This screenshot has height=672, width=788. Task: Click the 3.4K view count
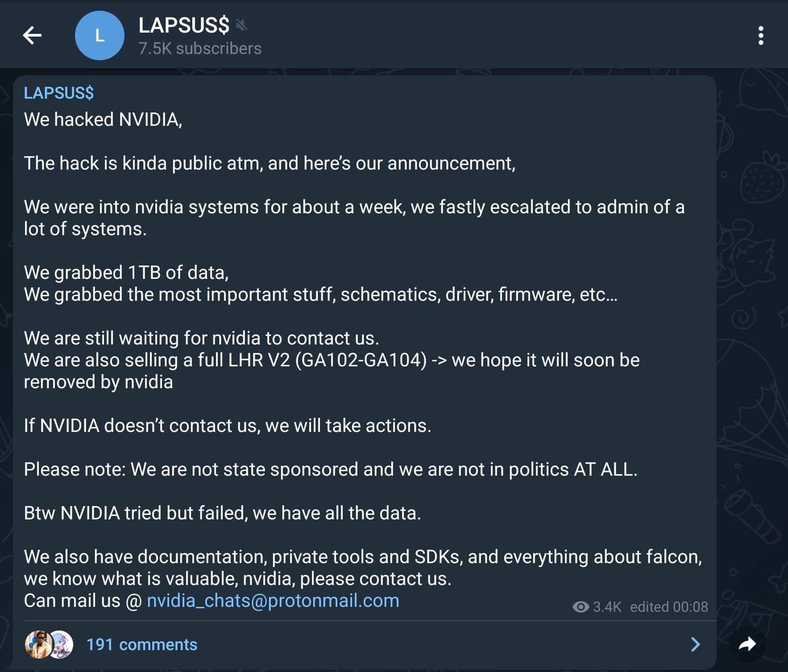607,607
